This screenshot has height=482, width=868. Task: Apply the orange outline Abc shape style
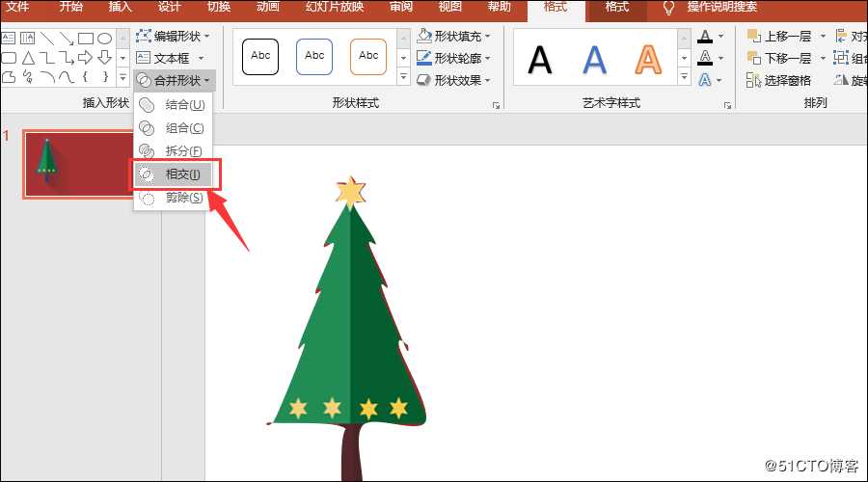[368, 57]
